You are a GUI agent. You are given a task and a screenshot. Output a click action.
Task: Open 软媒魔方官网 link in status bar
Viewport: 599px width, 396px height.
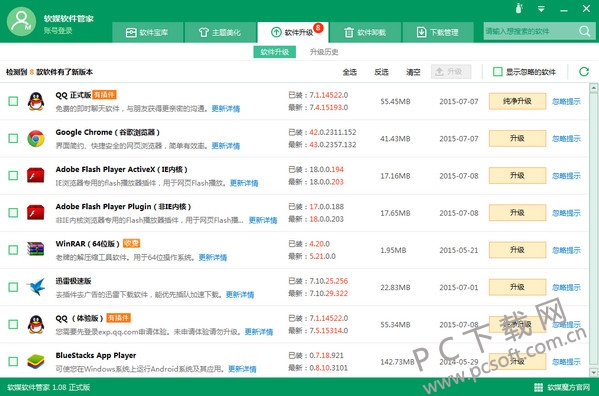pyautogui.click(x=568, y=387)
